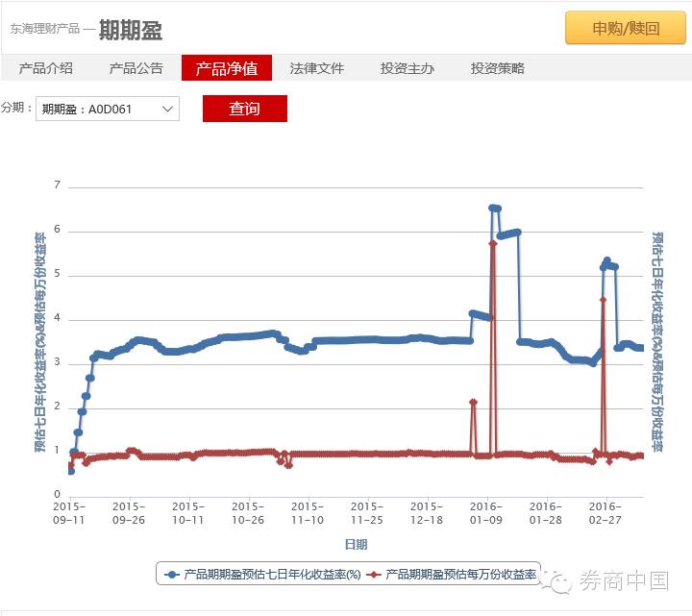Click the 2016-02-27 x-axis label
This screenshot has height=616, width=692.
[605, 513]
